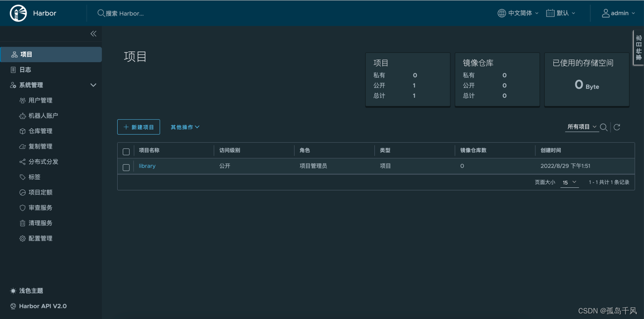The width and height of the screenshot is (644, 319).
Task: Click the globe language icon
Action: [x=501, y=13]
